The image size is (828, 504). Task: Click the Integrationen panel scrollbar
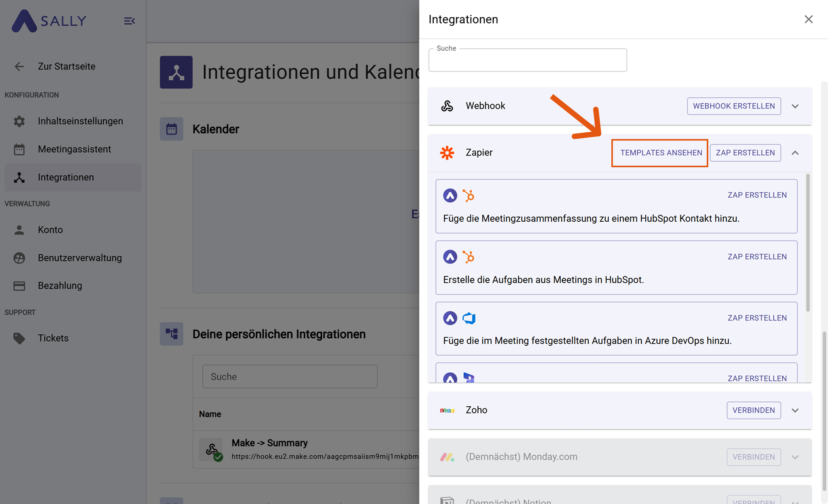click(x=824, y=412)
